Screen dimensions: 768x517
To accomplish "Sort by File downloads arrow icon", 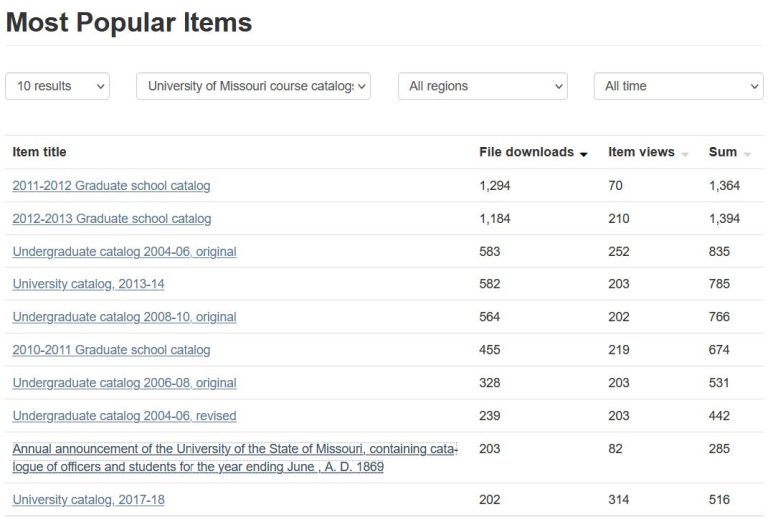I will [583, 153].
